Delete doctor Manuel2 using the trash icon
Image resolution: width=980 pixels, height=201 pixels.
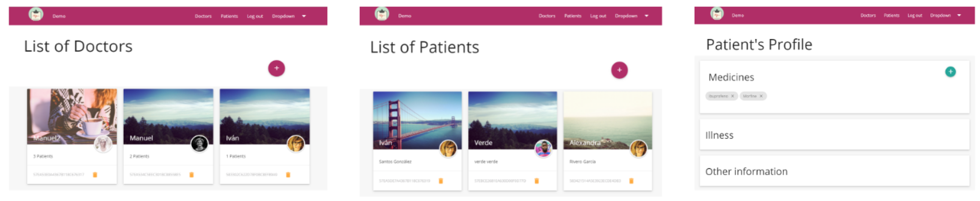(x=95, y=175)
